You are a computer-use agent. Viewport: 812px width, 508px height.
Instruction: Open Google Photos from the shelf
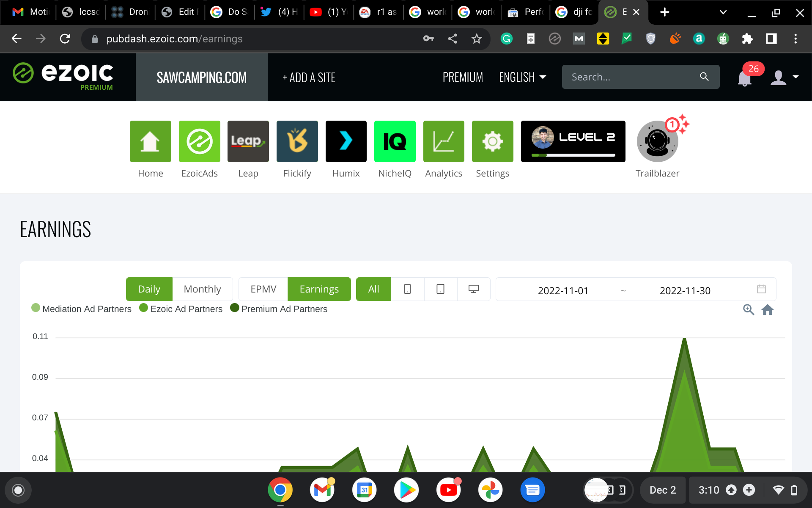click(x=491, y=490)
